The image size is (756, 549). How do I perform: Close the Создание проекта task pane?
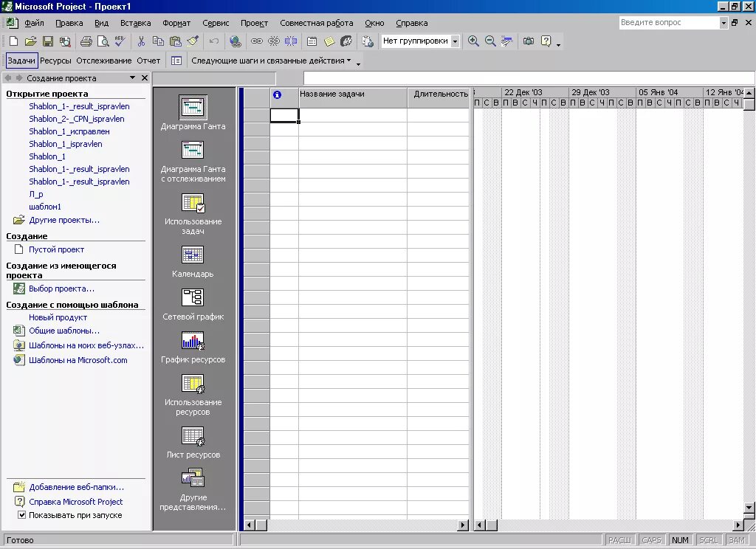tap(145, 77)
